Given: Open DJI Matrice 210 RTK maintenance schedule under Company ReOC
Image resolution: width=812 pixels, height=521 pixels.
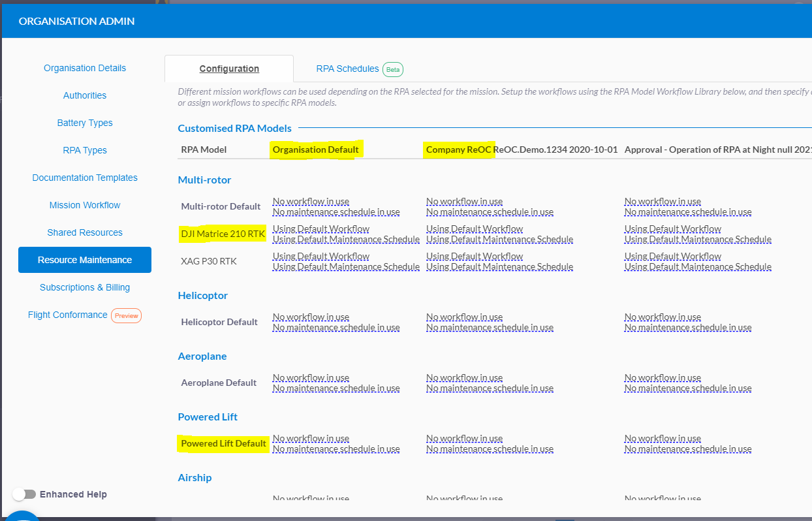Looking at the screenshot, I should click(499, 239).
